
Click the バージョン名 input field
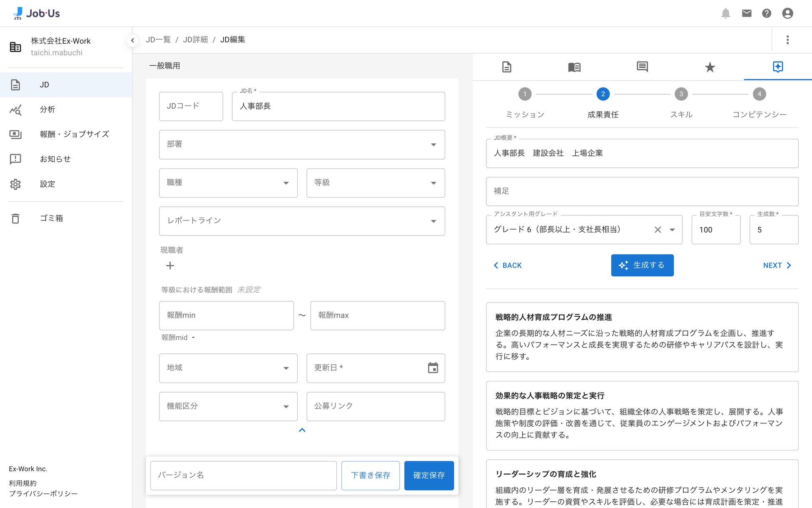pos(243,475)
